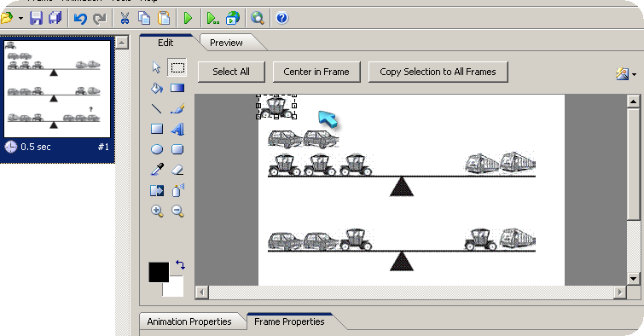
Task: Click the undo arrow in toolbar
Action: (x=80, y=18)
